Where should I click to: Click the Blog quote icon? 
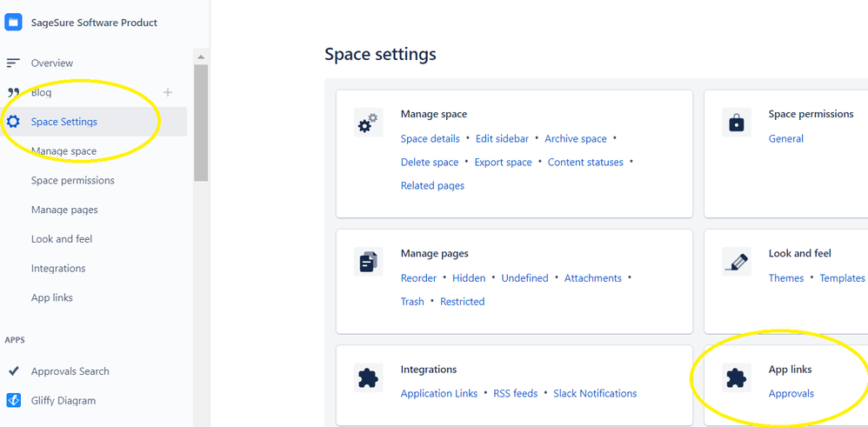[13, 92]
